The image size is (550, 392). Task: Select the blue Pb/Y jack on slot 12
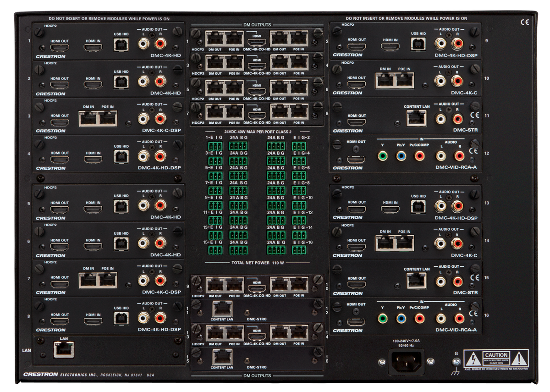401,156
